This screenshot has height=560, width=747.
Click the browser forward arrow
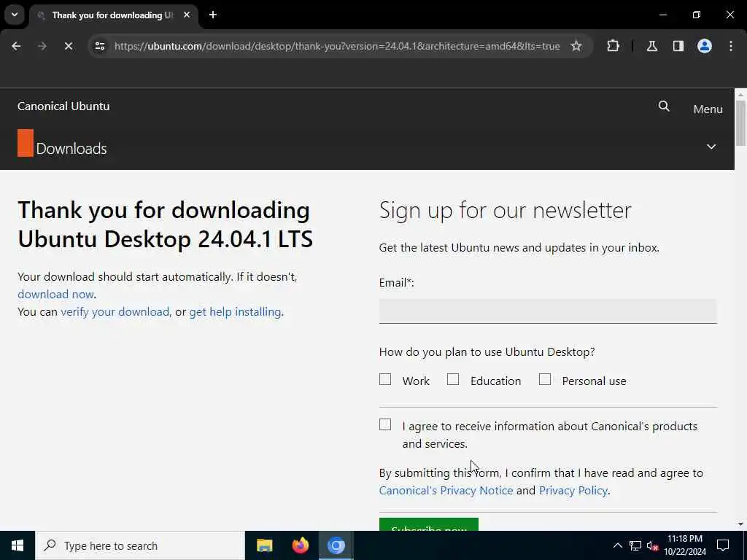click(42, 46)
